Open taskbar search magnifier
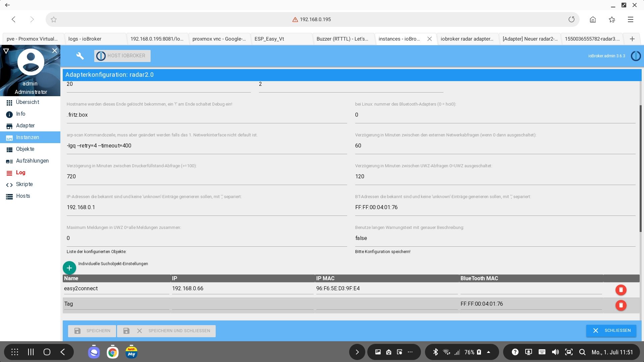Image resolution: width=644 pixels, height=362 pixels. coord(582,352)
